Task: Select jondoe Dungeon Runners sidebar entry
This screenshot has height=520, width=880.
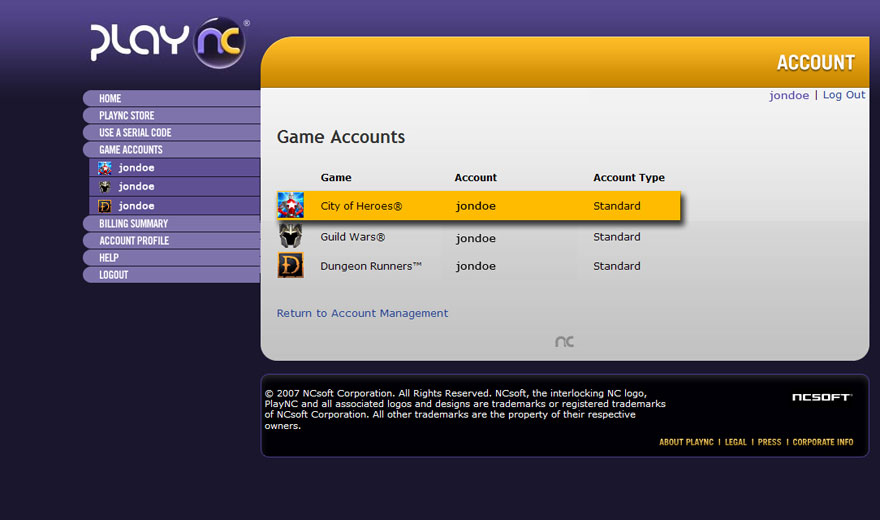Action: 175,206
